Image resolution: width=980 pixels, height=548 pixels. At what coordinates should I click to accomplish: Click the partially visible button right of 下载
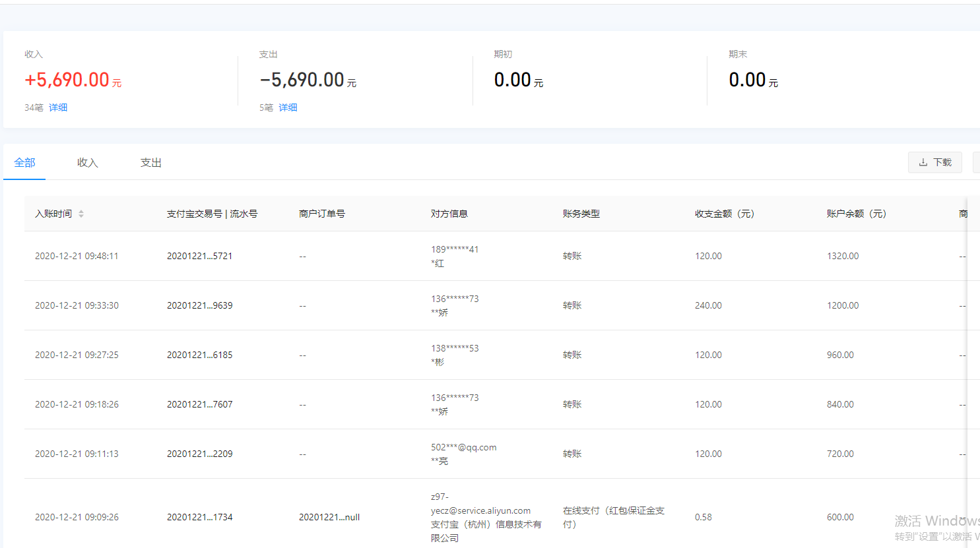pos(976,162)
